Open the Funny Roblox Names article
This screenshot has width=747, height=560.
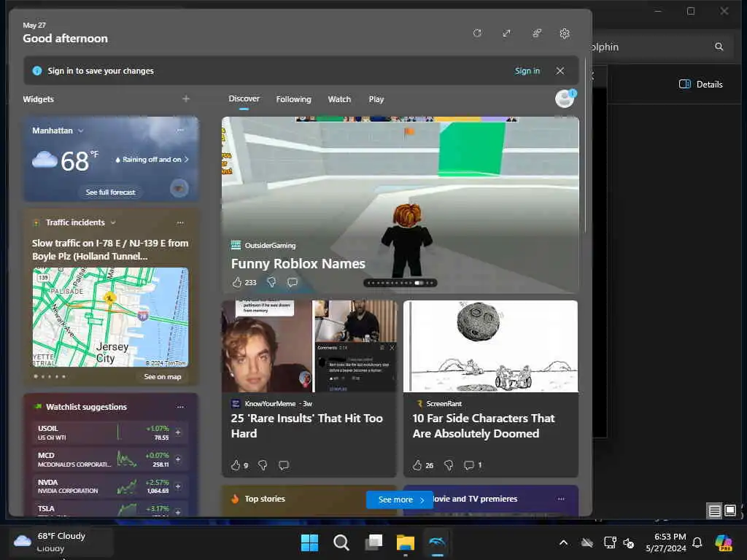298,263
